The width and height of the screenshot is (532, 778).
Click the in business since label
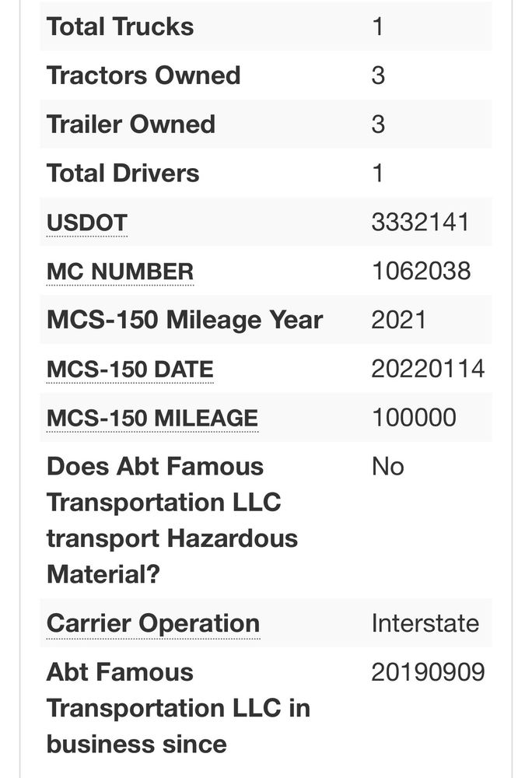(178, 708)
